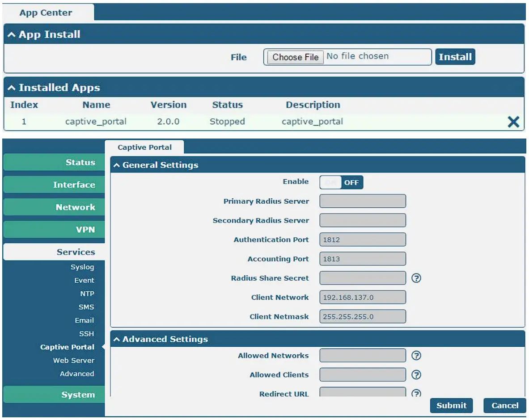Toggle the Captive Portal Enable switch

(341, 182)
